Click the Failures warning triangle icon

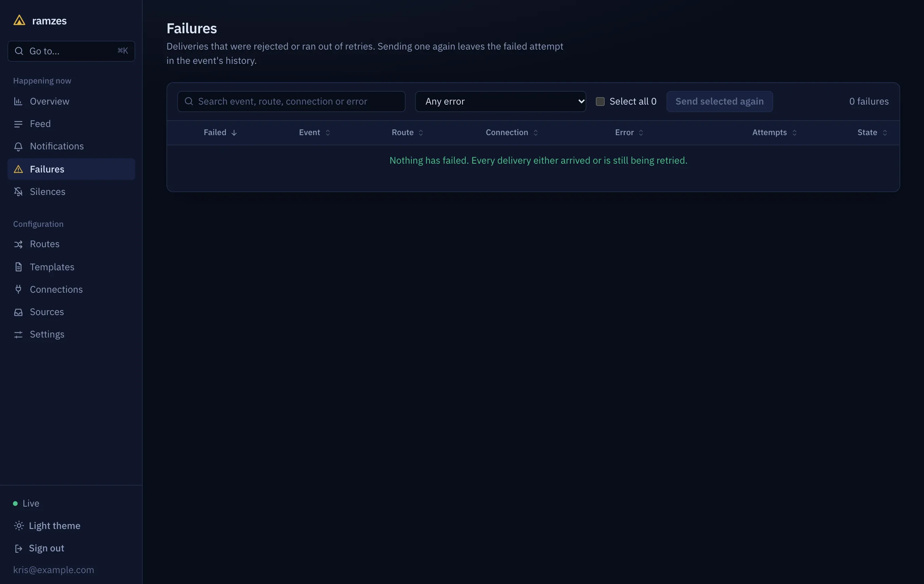point(18,169)
